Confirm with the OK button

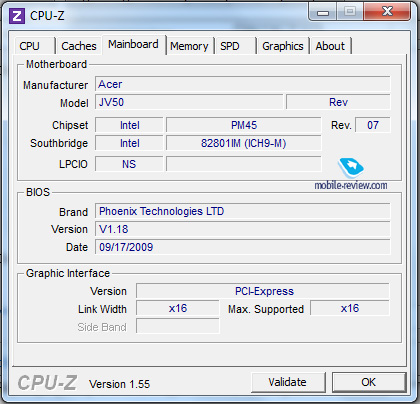click(369, 382)
